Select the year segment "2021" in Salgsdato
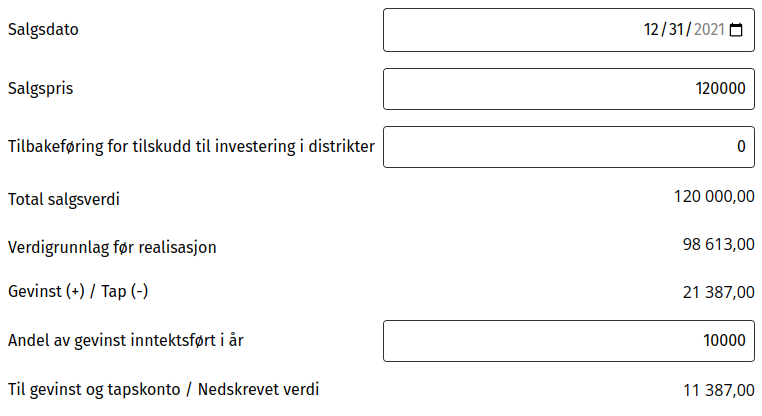Screen dimensions: 762x416 (x=708, y=30)
